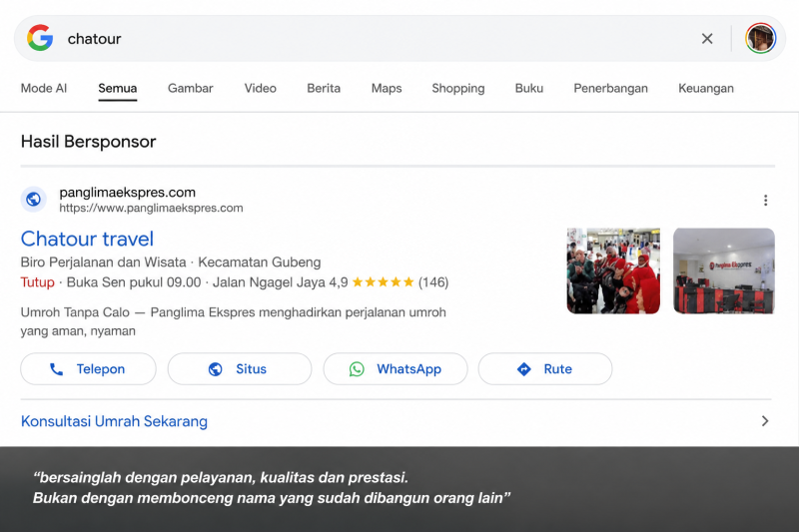Open the Maps tab

[387, 88]
